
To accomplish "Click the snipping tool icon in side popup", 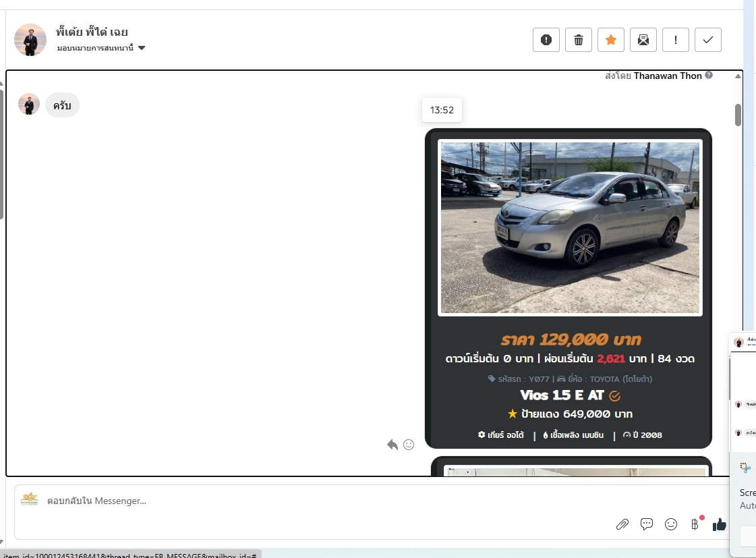I will [745, 468].
